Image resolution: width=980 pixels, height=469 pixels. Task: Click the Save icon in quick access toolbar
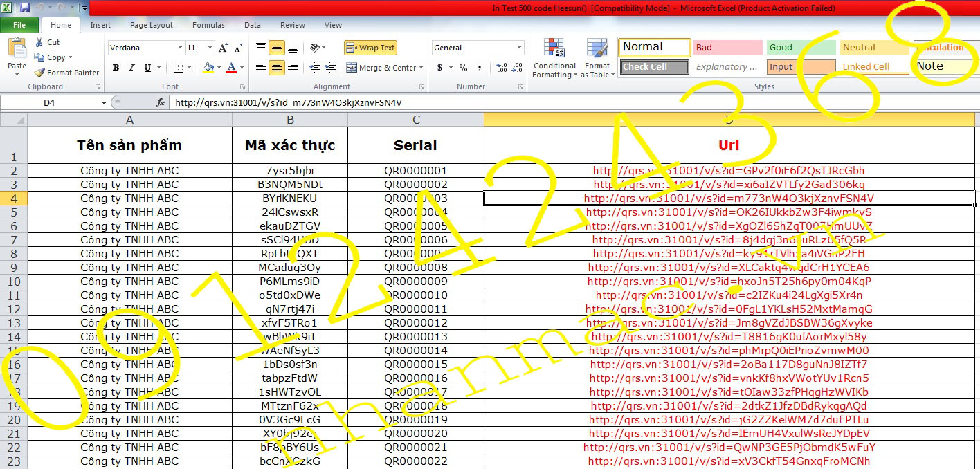[25, 8]
